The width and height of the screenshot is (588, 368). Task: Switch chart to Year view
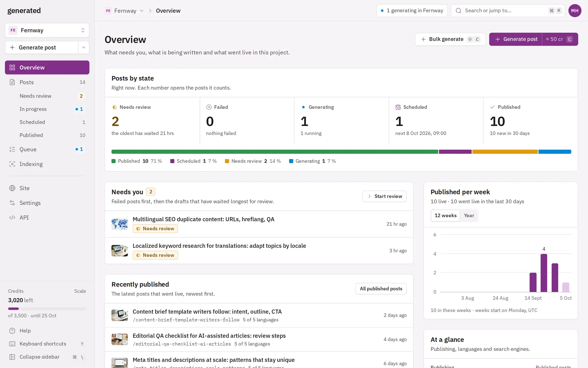coord(469,215)
